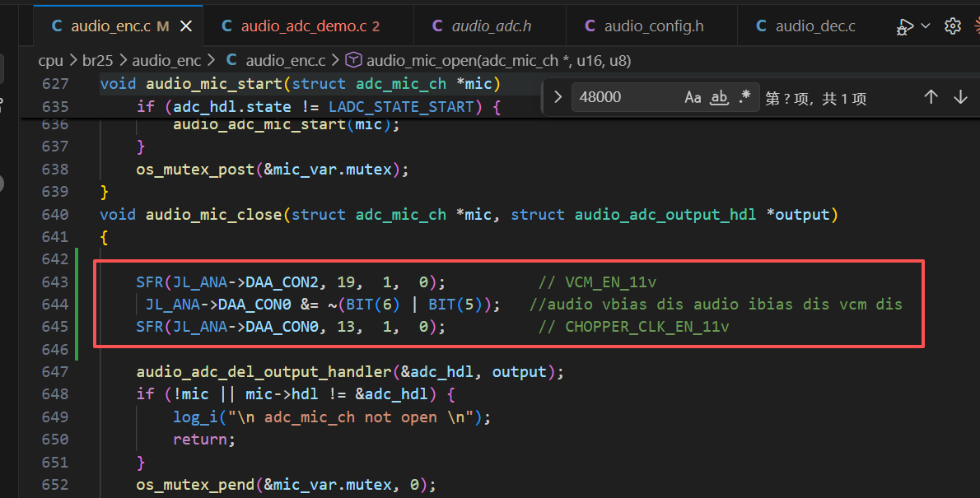980x498 pixels.
Task: Open the settings gear icon
Action: click(953, 26)
